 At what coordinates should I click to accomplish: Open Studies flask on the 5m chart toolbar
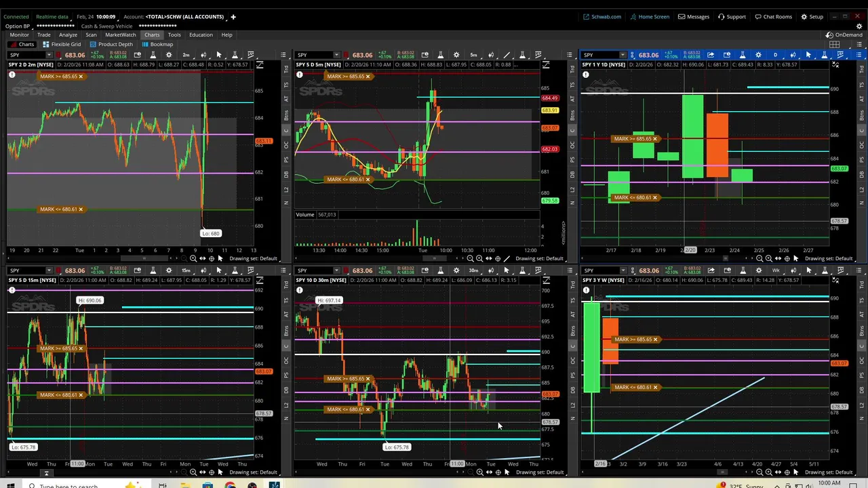coord(441,55)
